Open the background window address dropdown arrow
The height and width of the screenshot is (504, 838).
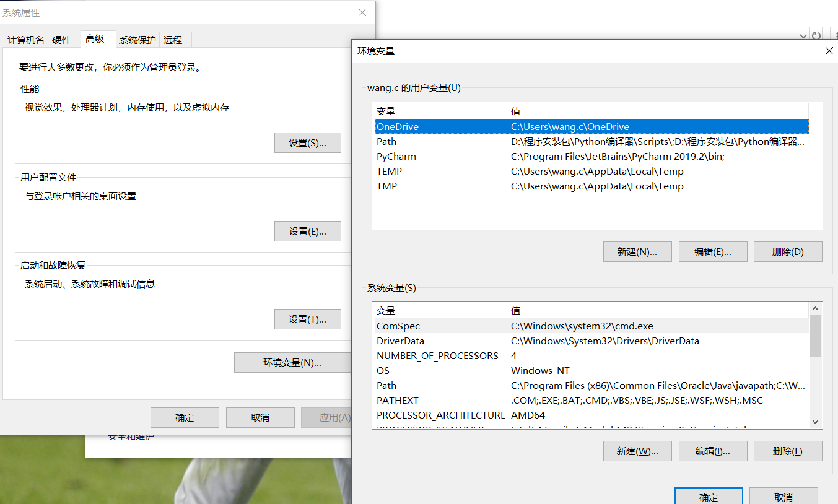click(803, 36)
